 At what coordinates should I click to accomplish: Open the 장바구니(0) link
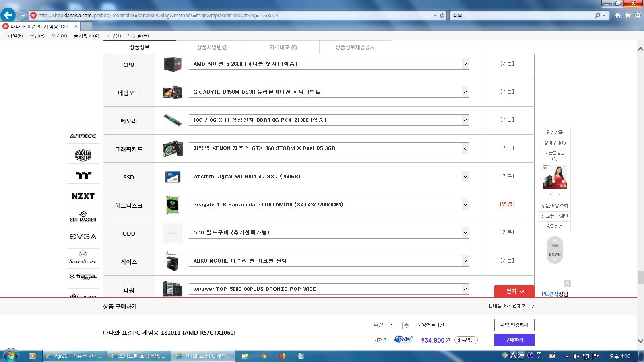(555, 142)
